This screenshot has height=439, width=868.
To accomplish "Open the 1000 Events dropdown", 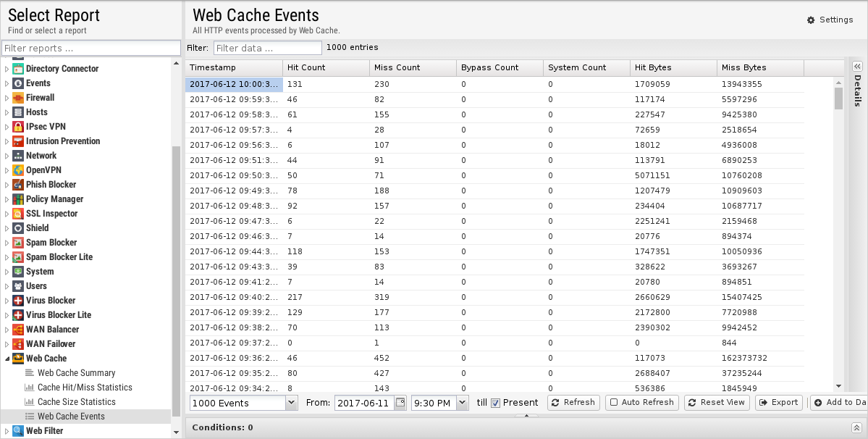I will click(x=291, y=403).
